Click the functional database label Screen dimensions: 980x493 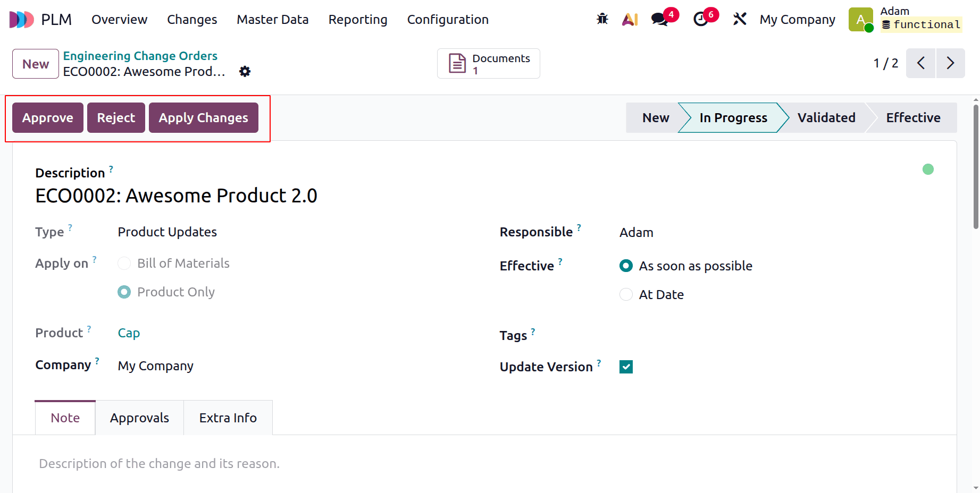coord(922,24)
